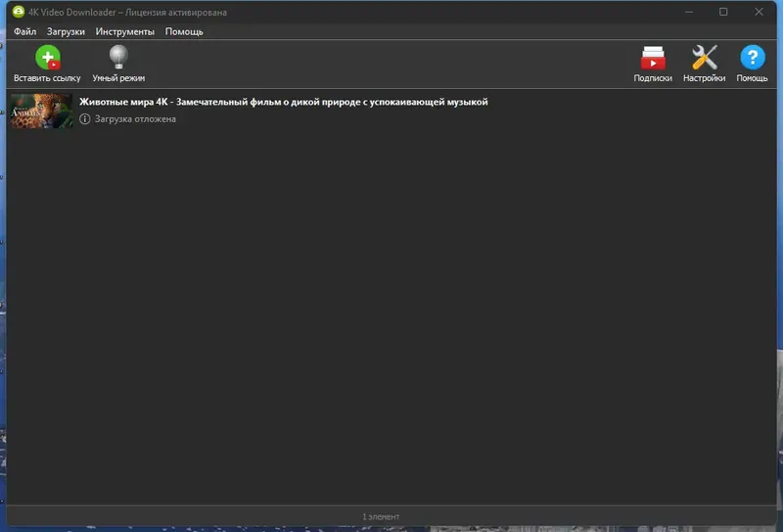Click the blue Помощь question icon
The height and width of the screenshot is (532, 783).
752,58
